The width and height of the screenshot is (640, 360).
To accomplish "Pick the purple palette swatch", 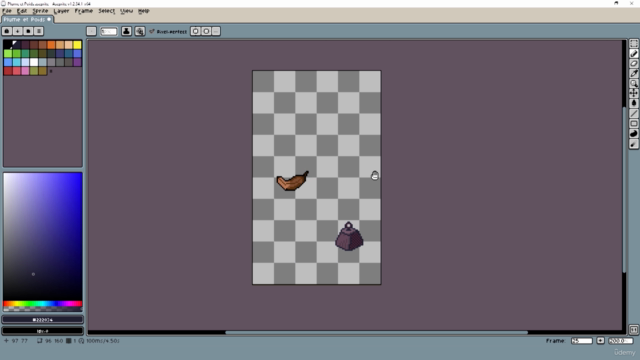I will pyautogui.click(x=77, y=62).
